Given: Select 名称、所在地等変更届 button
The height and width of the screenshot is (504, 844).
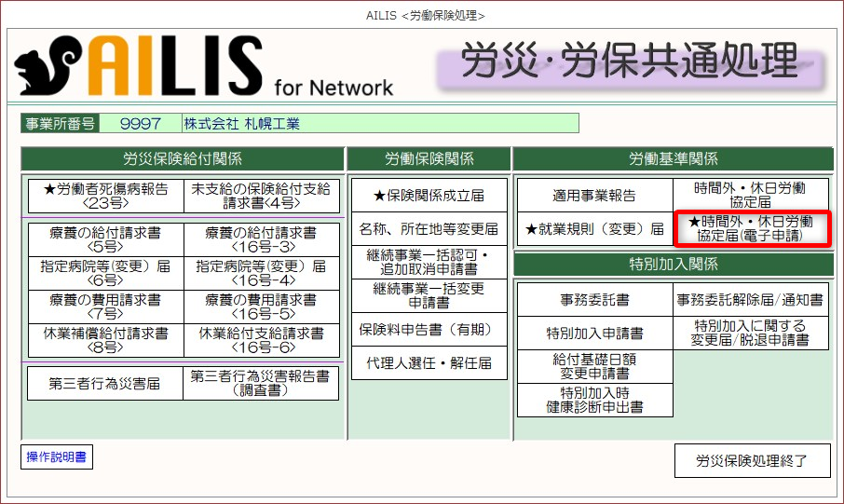Looking at the screenshot, I should 429,228.
